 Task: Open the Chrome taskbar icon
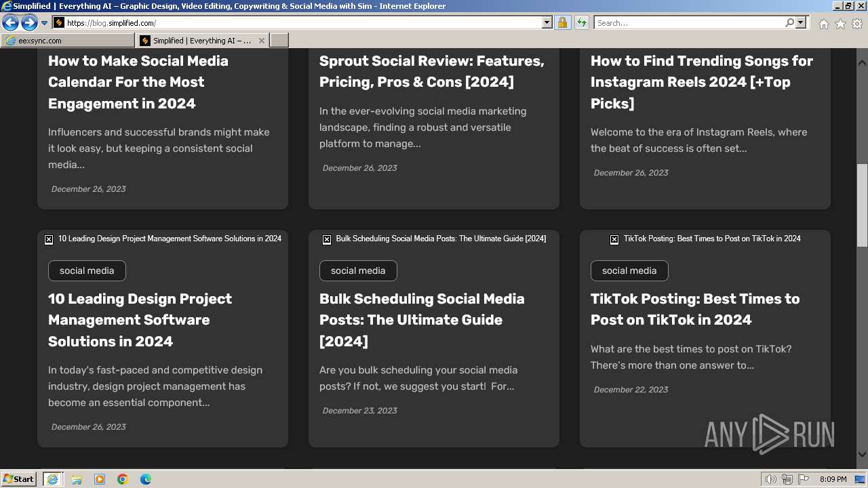123,479
